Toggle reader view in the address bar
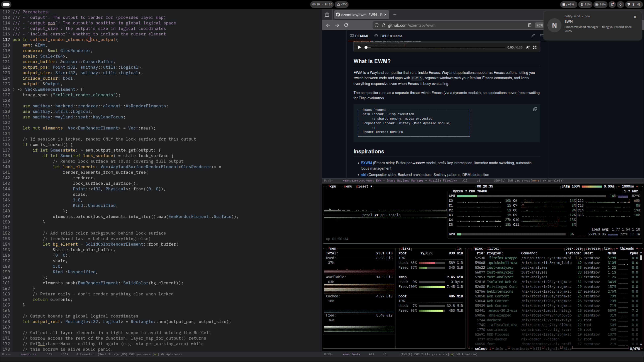Screen dimensions: 644x362 (529, 25)
